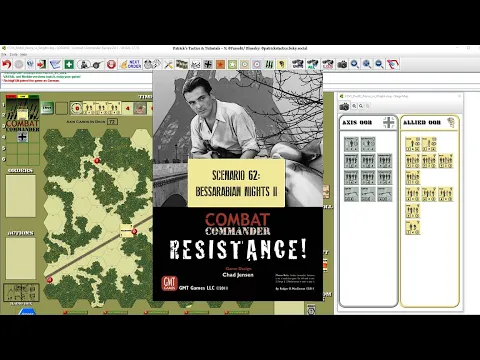Click red objective marker on the map road
The height and width of the screenshot is (360, 480).
(134, 231)
